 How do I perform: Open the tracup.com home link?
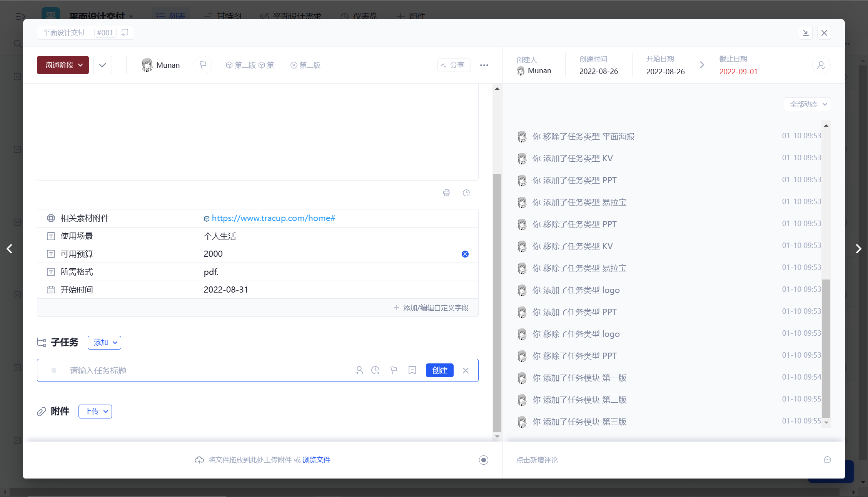273,218
